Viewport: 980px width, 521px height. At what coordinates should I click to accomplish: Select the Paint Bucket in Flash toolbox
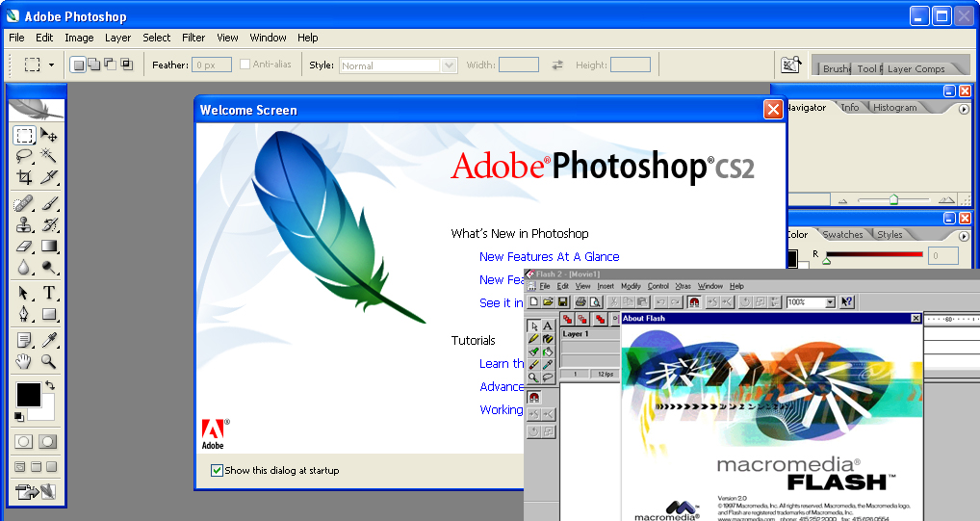(x=548, y=352)
